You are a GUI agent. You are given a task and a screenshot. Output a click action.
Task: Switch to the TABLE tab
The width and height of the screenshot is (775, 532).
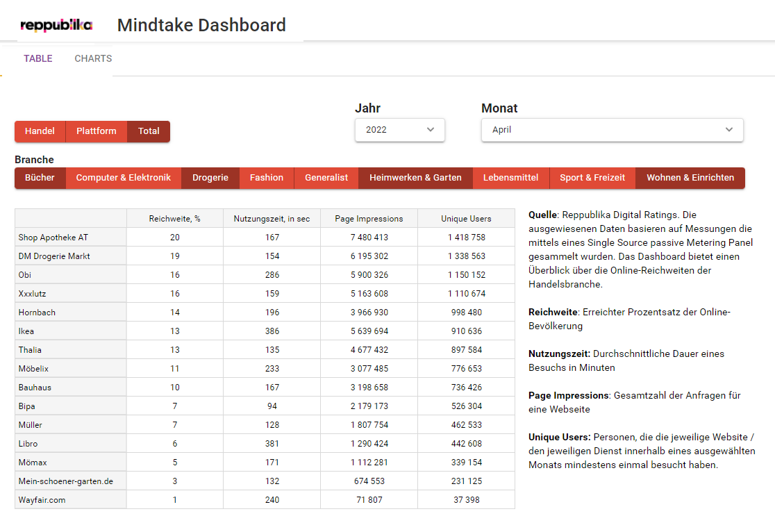38,58
